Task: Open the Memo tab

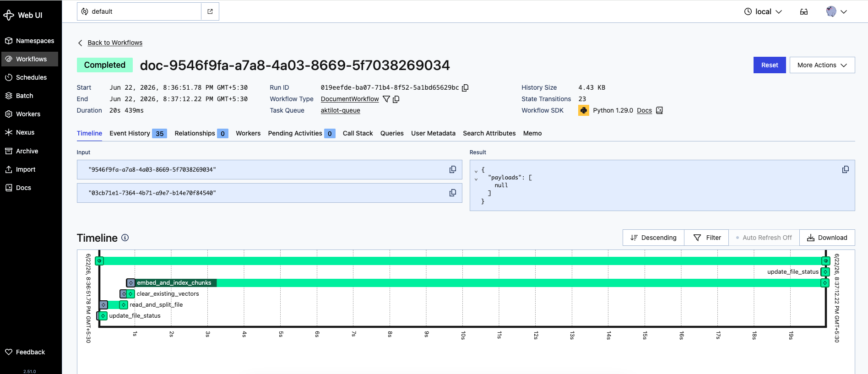Action: pyautogui.click(x=532, y=133)
